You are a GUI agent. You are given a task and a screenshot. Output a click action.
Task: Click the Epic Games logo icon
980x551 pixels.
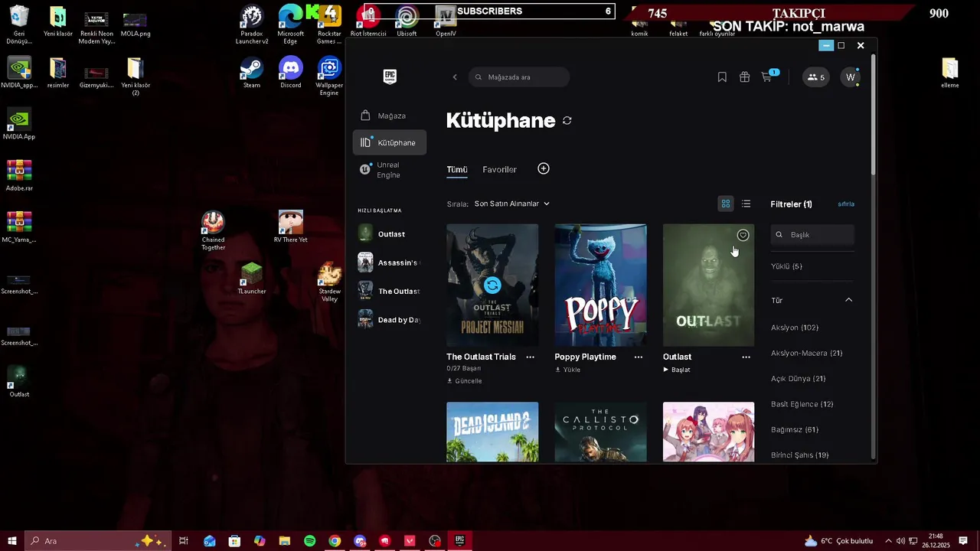click(x=390, y=77)
